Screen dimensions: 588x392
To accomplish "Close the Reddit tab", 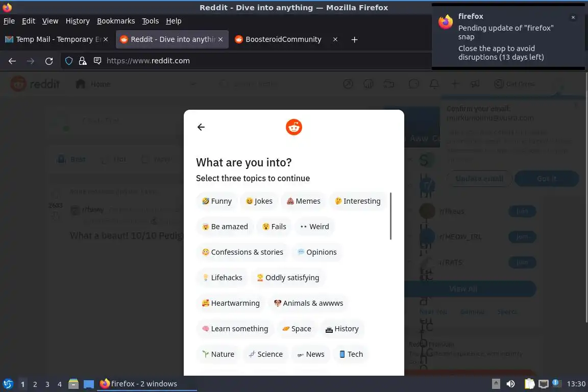I will (220, 39).
